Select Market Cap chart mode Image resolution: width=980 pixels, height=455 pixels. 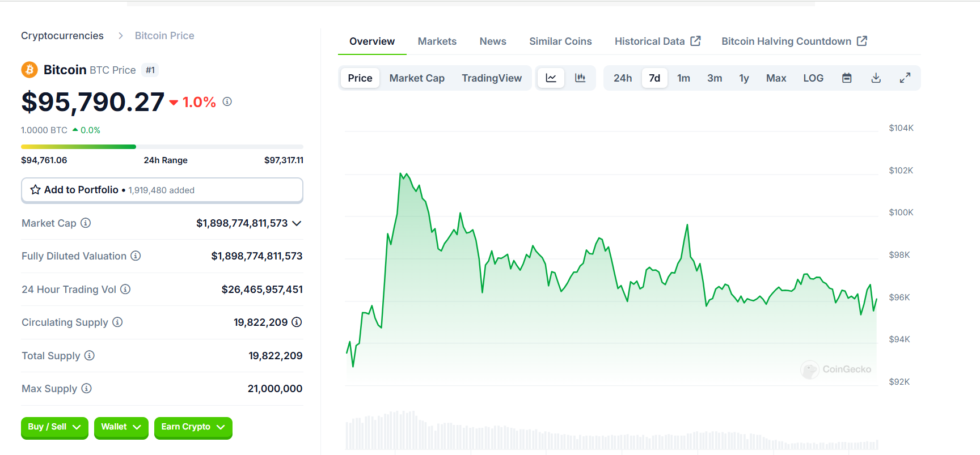tap(417, 78)
